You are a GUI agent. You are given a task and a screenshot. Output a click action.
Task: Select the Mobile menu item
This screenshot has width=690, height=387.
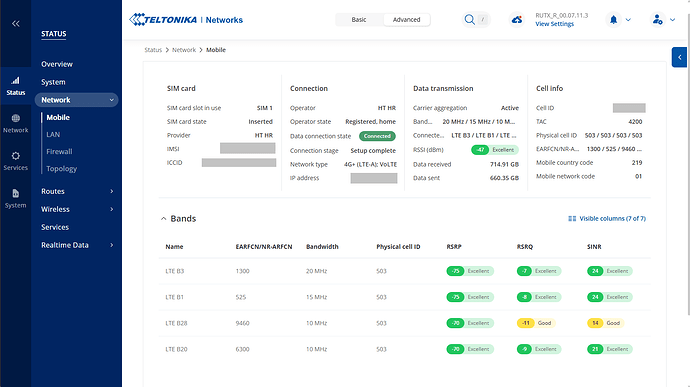pos(58,118)
